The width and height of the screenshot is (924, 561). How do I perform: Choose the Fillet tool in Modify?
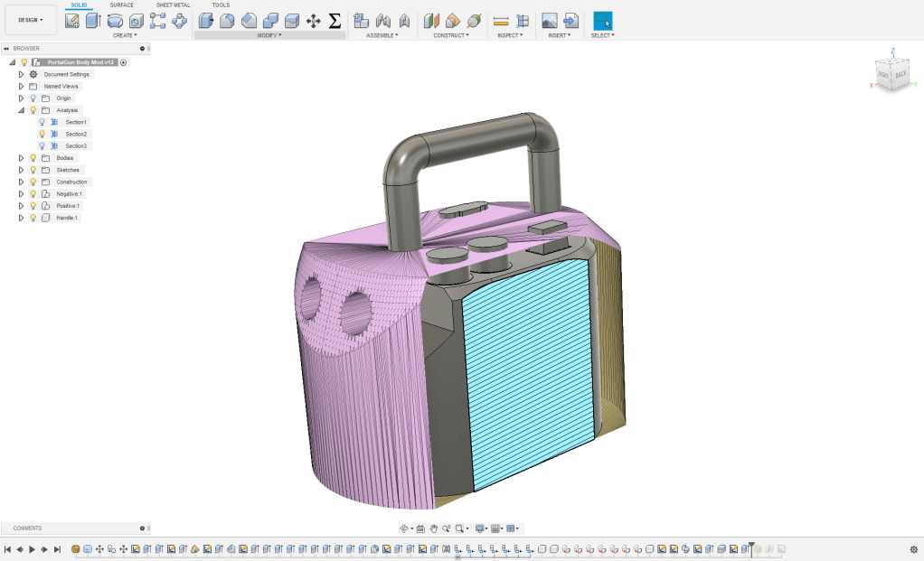[227, 21]
